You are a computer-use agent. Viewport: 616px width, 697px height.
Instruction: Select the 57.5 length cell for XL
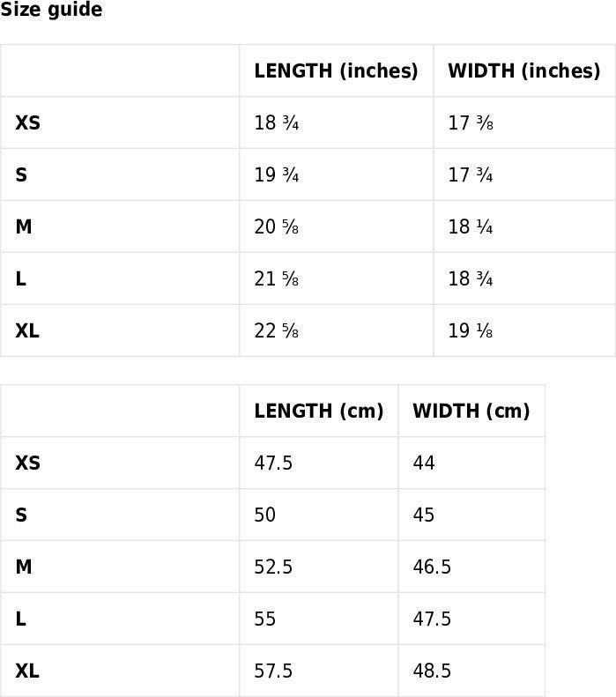(x=319, y=671)
